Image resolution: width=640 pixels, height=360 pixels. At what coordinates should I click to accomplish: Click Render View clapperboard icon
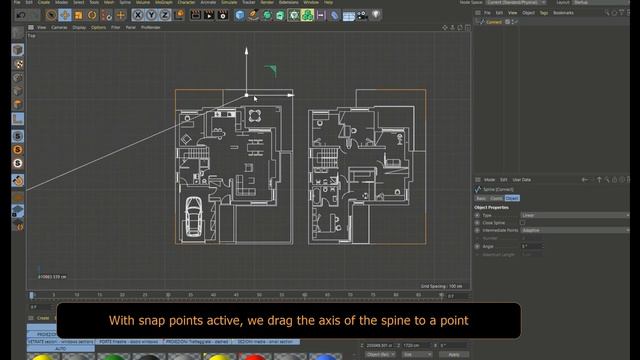196,15
